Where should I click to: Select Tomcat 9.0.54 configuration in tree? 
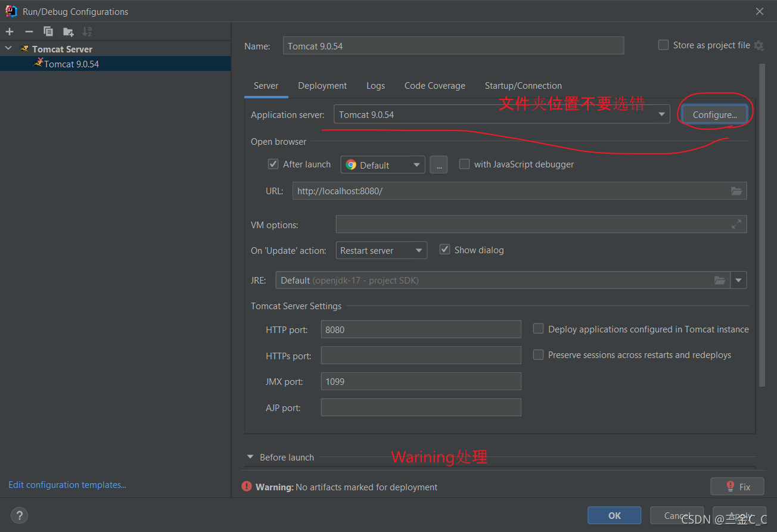115,64
